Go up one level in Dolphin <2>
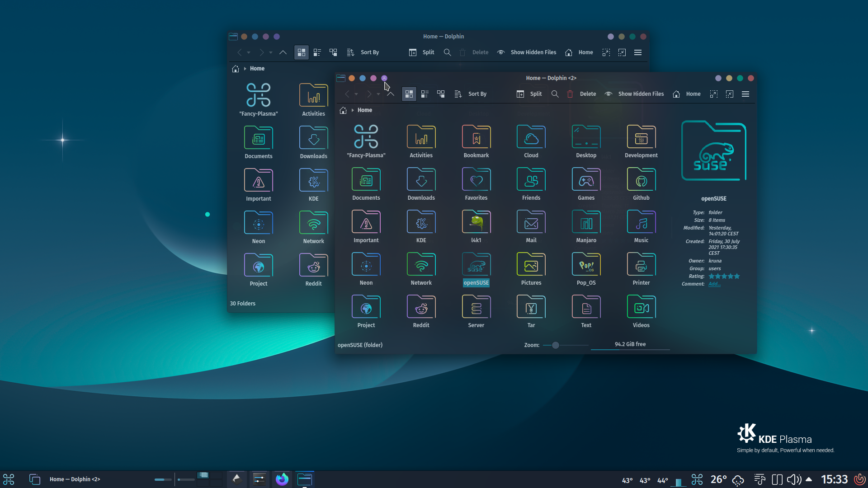 click(391, 94)
